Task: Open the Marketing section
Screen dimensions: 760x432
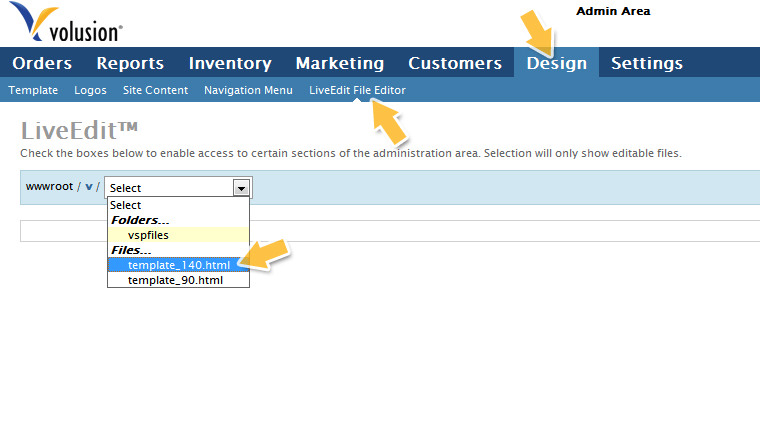Action: 340,63
